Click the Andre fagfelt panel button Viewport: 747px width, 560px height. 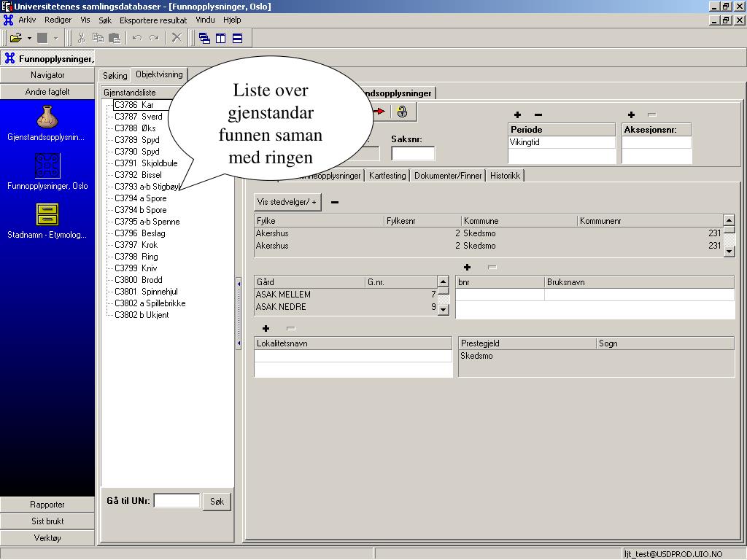pos(47,91)
